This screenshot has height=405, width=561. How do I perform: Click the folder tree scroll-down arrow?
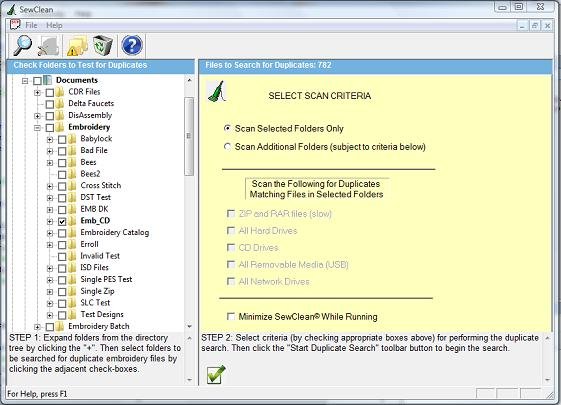click(x=189, y=326)
